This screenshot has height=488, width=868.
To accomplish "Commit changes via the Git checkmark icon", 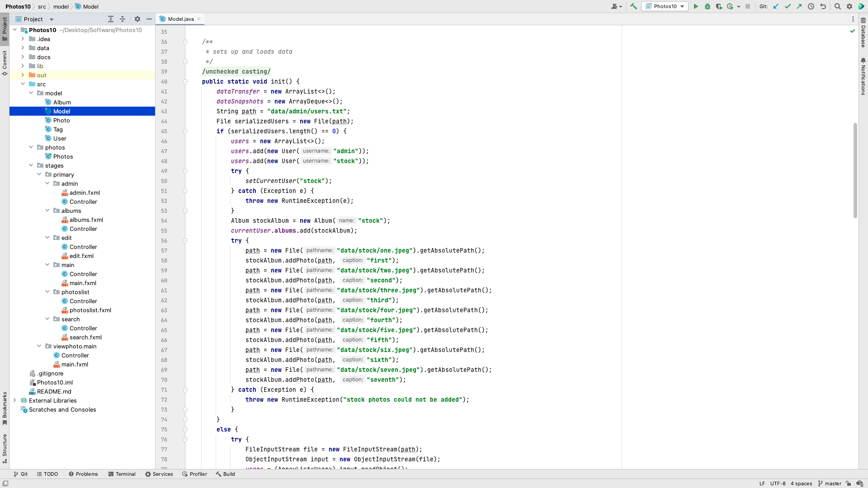I will [788, 6].
